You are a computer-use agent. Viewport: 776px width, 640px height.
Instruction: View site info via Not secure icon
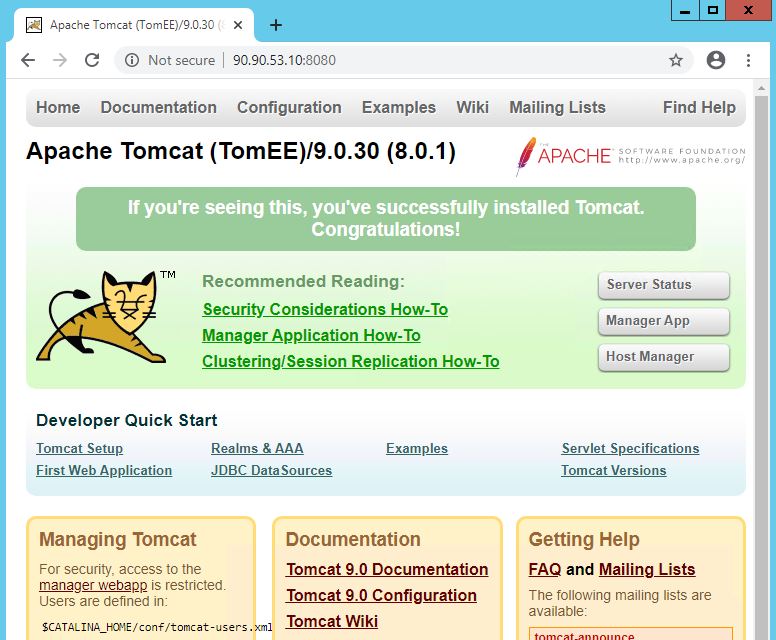tap(132, 60)
